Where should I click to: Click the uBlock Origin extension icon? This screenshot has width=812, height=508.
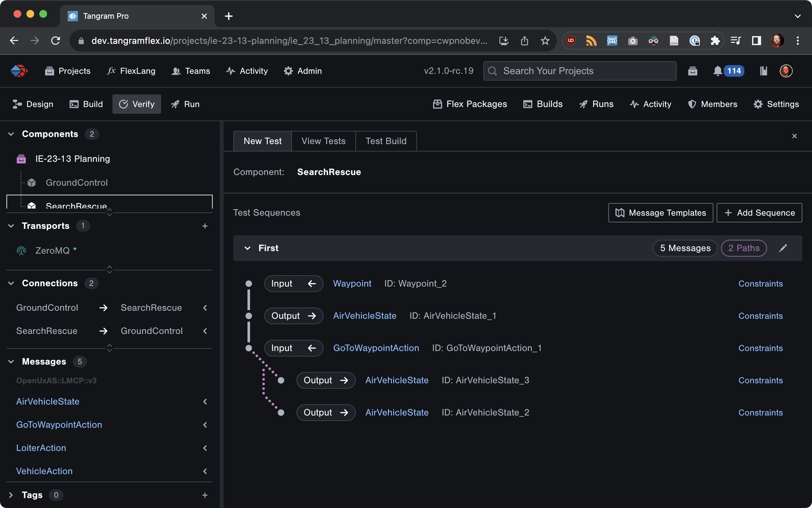[571, 41]
